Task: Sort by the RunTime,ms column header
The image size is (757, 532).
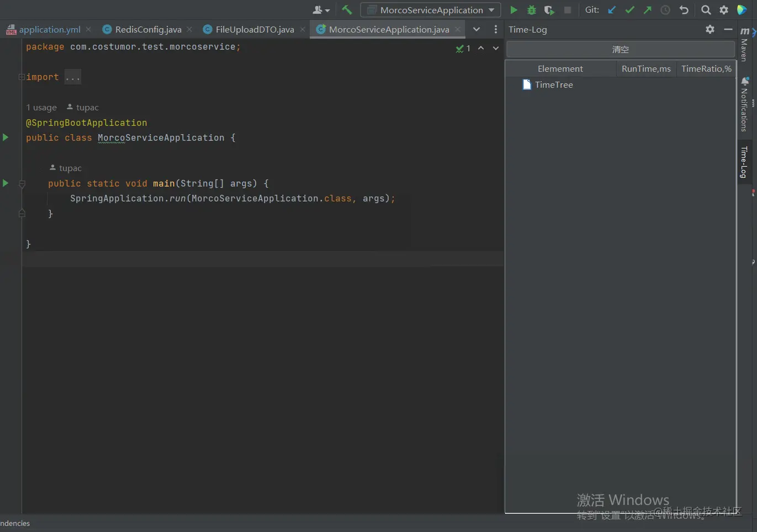Action: click(x=646, y=68)
